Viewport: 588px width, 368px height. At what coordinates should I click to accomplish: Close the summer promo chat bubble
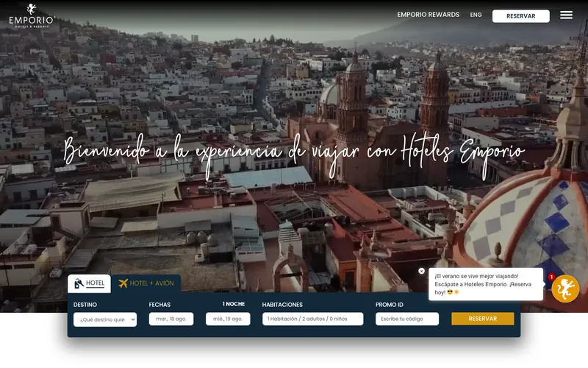pos(421,271)
